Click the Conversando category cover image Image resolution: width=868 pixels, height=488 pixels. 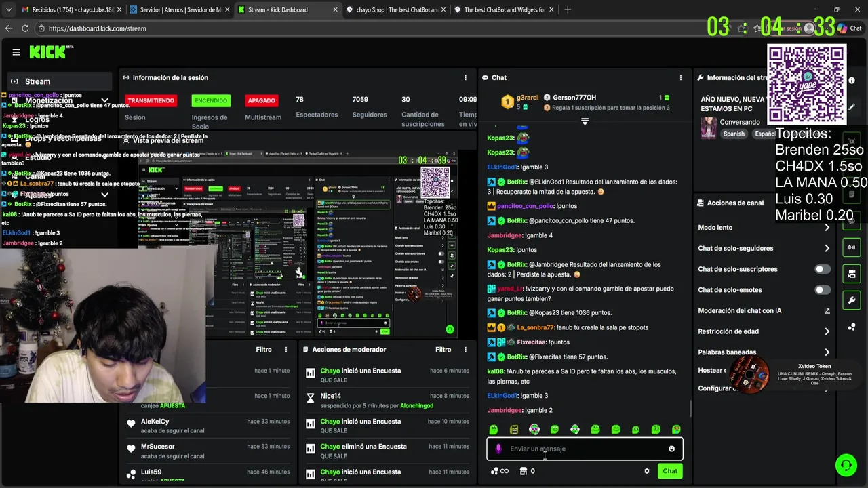[709, 127]
